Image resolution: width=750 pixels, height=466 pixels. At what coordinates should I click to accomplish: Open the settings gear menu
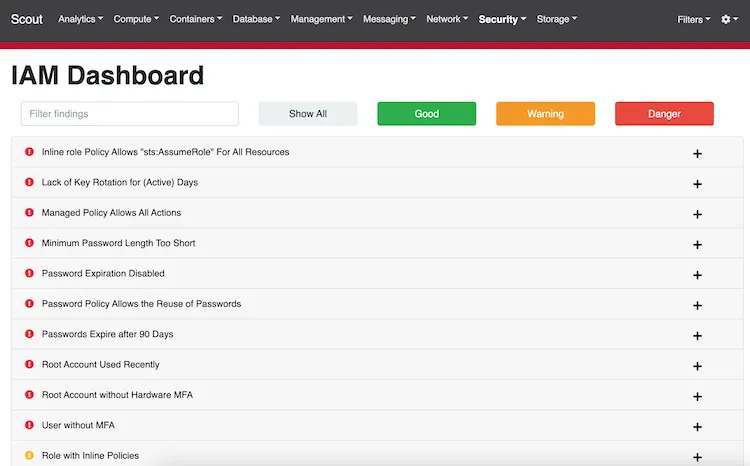point(729,19)
